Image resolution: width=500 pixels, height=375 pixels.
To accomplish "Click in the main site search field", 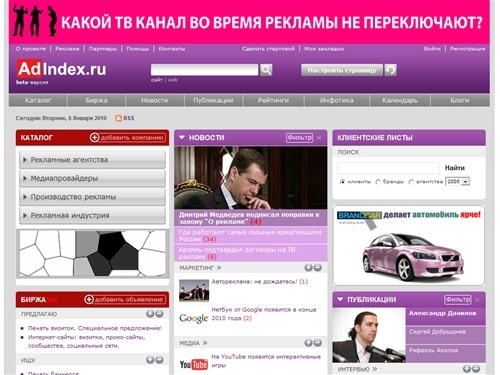I will point(204,70).
